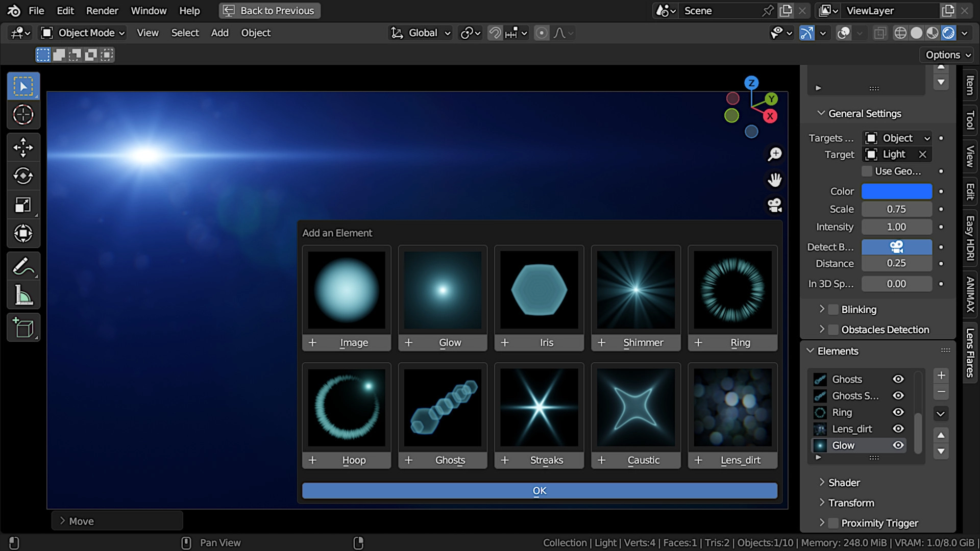The height and width of the screenshot is (551, 980).
Task: Open the blue Color swatch
Action: tap(897, 191)
